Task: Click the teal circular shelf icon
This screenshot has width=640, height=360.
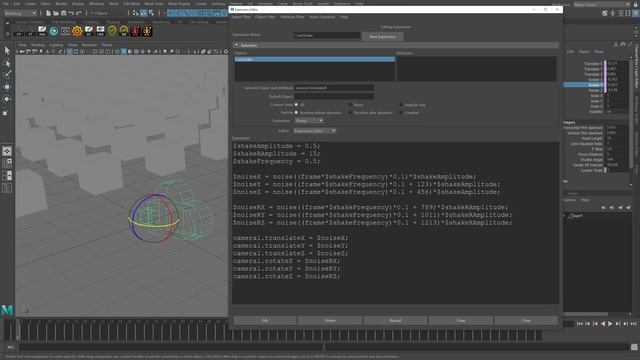Action: coord(54,31)
